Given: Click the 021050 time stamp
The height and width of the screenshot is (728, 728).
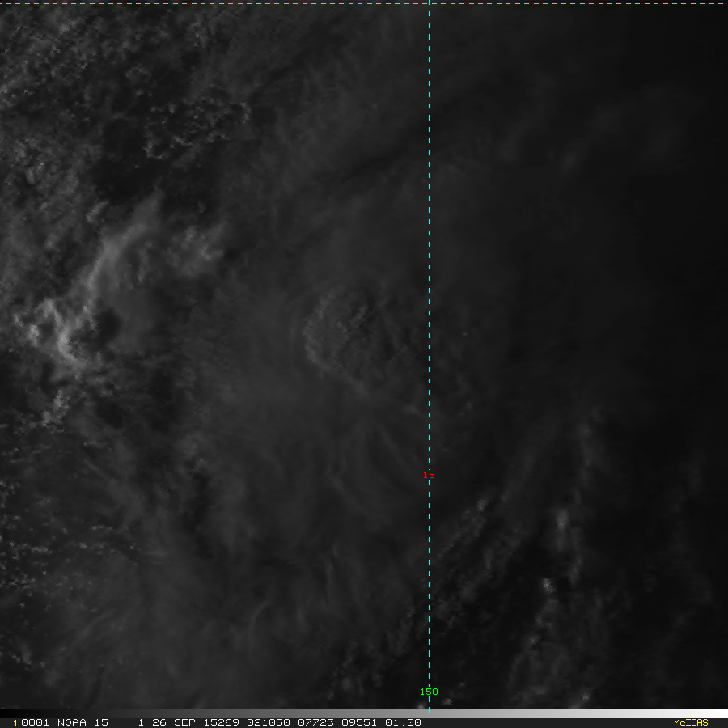Looking at the screenshot, I should [x=269, y=722].
